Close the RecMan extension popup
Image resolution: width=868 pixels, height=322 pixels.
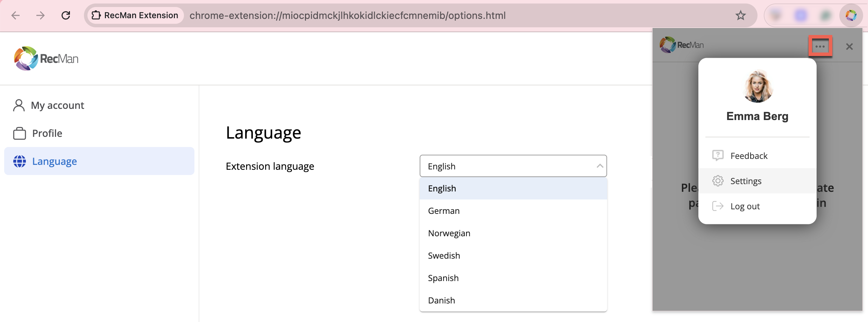849,46
